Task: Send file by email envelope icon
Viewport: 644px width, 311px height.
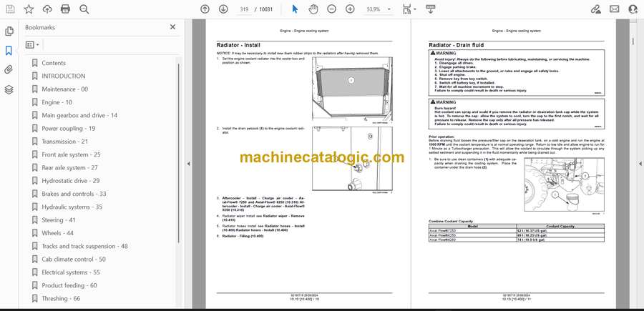Action: pos(615,9)
